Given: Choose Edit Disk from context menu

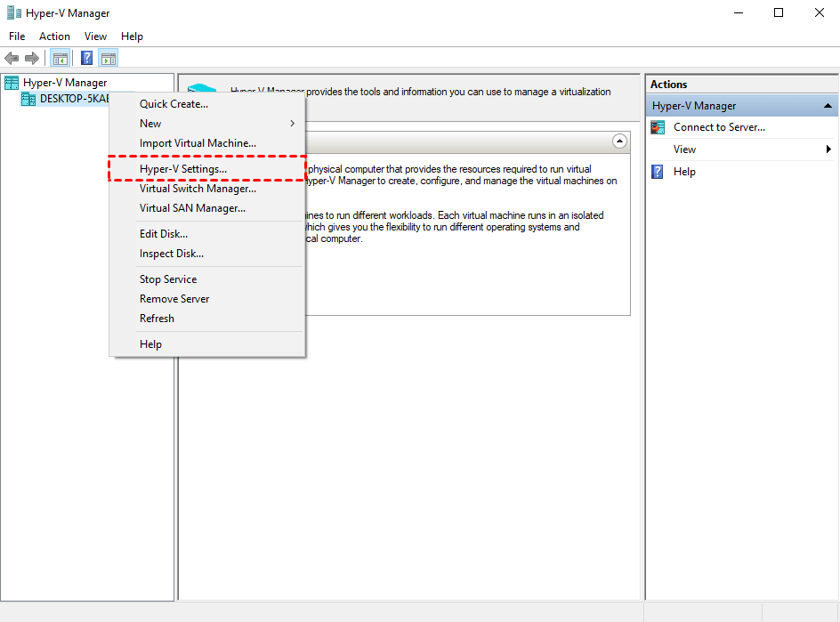Looking at the screenshot, I should click(x=206, y=234).
